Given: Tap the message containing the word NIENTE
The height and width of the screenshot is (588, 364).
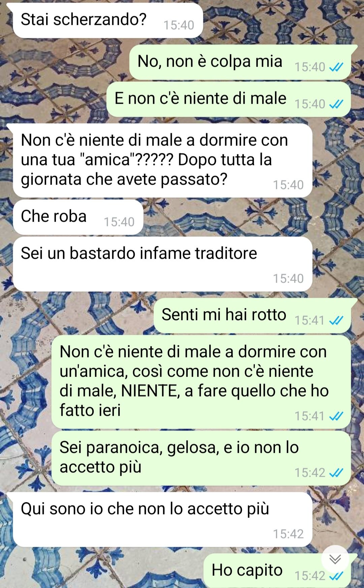Looking at the screenshot, I should tap(201, 382).
